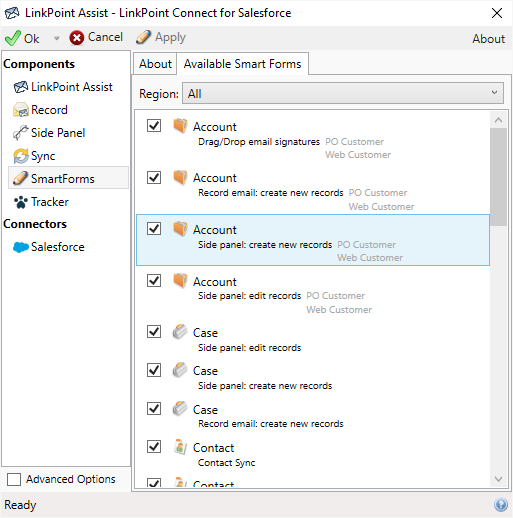
Task: Open help via the blue question icon
Action: pyautogui.click(x=501, y=505)
